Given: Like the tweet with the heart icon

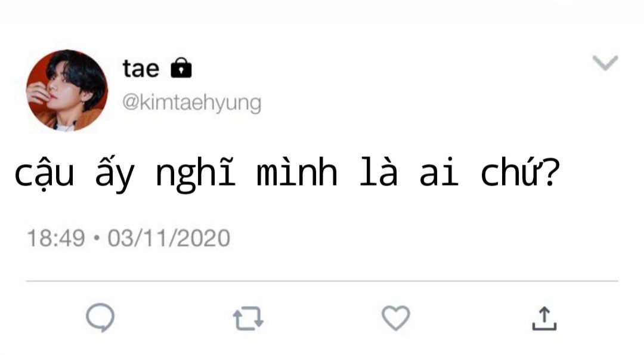Looking at the screenshot, I should click(x=395, y=318).
